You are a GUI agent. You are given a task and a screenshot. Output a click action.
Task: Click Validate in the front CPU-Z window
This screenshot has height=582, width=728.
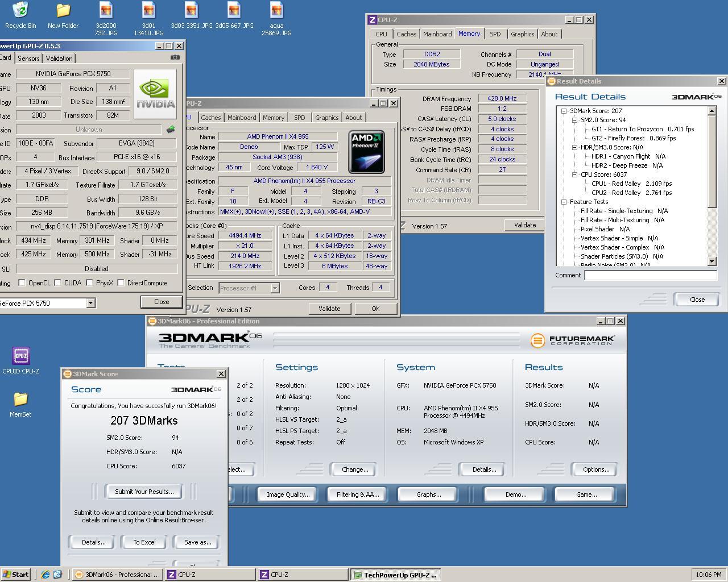click(329, 309)
